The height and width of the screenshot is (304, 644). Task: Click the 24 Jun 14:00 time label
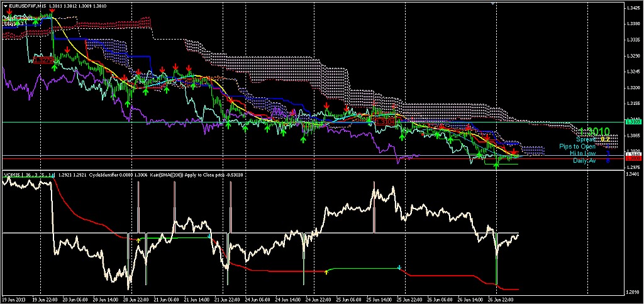[289, 300]
